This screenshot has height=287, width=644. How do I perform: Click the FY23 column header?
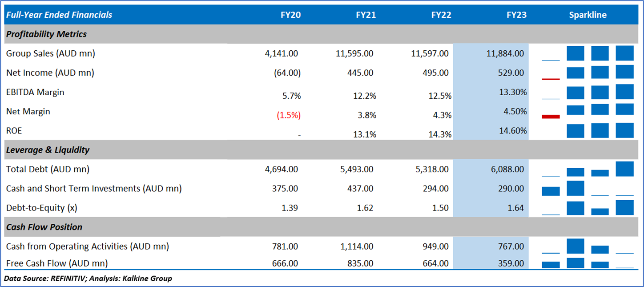[516, 15]
